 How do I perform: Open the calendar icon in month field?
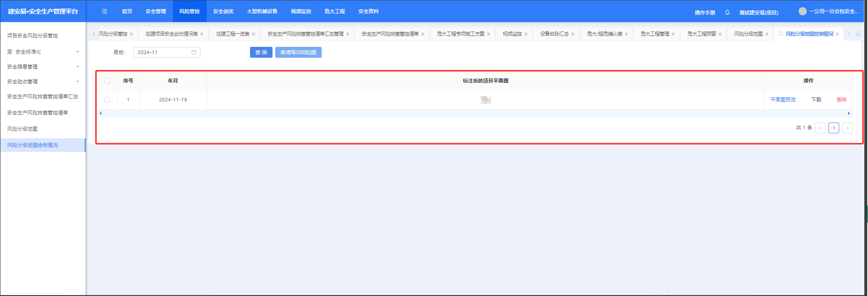(x=194, y=52)
